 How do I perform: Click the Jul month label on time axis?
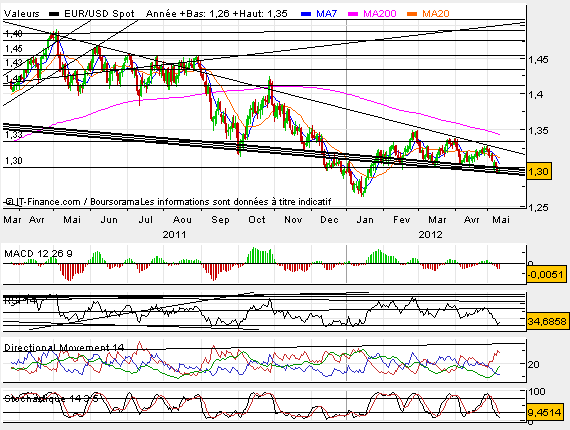(146, 220)
